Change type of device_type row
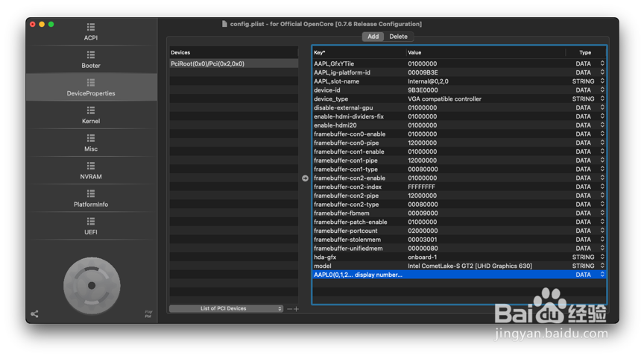The width and height of the screenshot is (644, 356). [602, 99]
